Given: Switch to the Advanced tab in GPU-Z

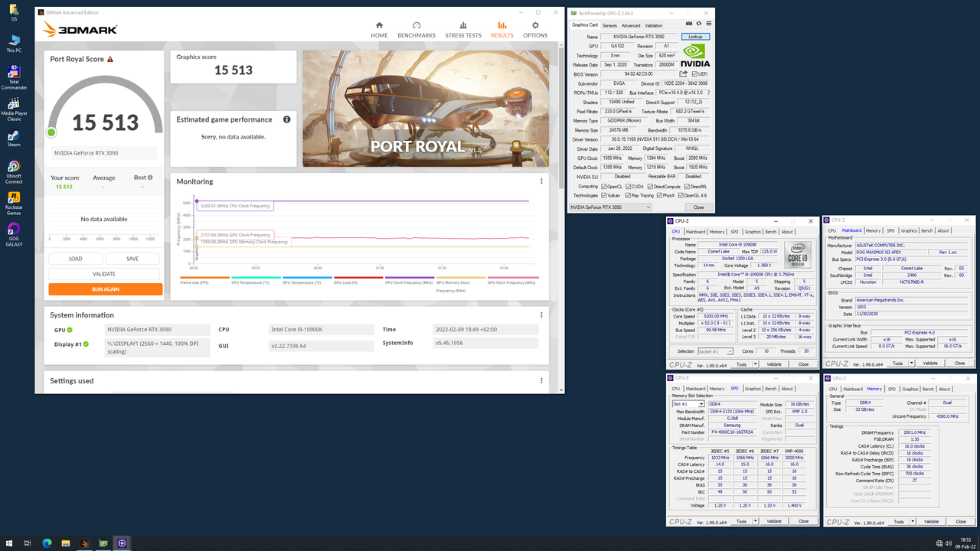Looking at the screenshot, I should click(630, 25).
